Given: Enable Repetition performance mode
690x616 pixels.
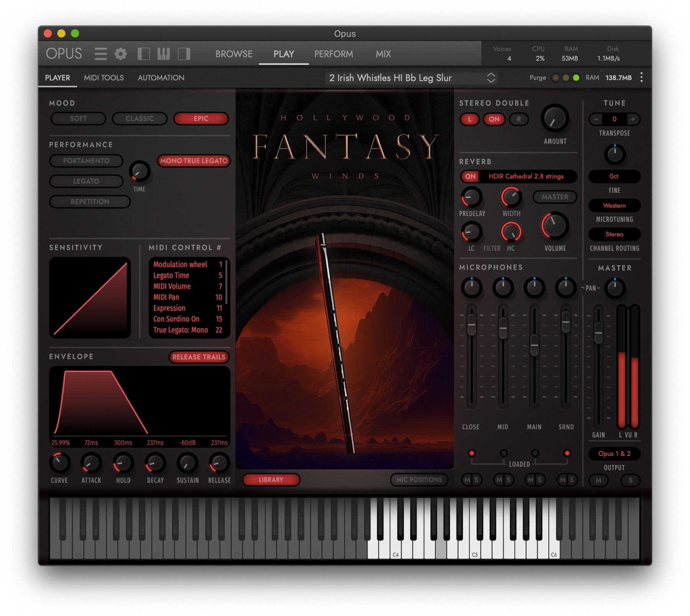Looking at the screenshot, I should coord(90,202).
